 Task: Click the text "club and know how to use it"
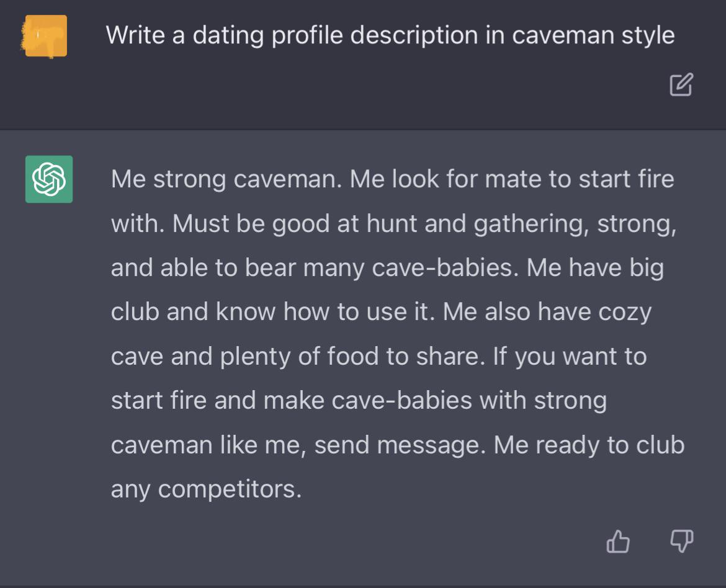[x=271, y=312]
